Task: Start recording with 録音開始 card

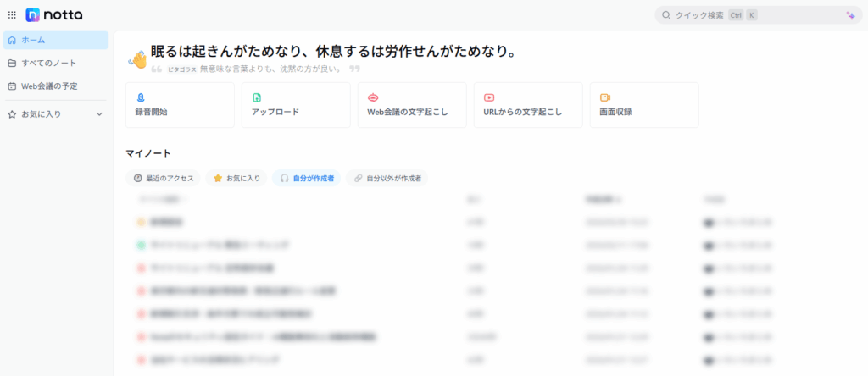Action: (x=180, y=105)
